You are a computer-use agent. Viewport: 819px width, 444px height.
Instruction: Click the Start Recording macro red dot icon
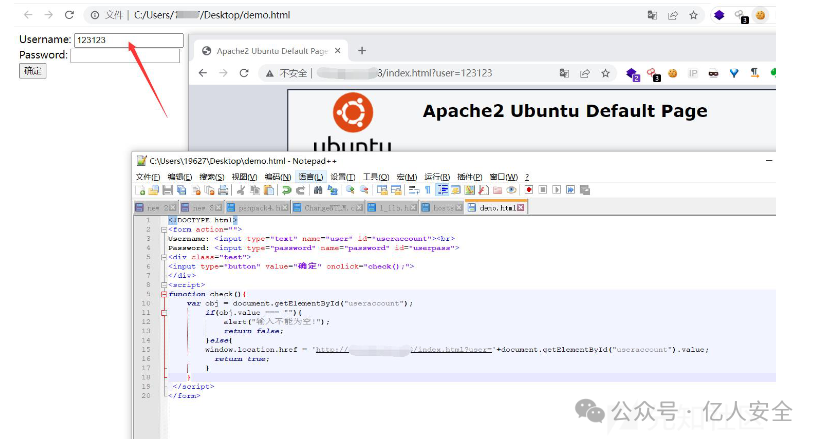pyautogui.click(x=529, y=190)
